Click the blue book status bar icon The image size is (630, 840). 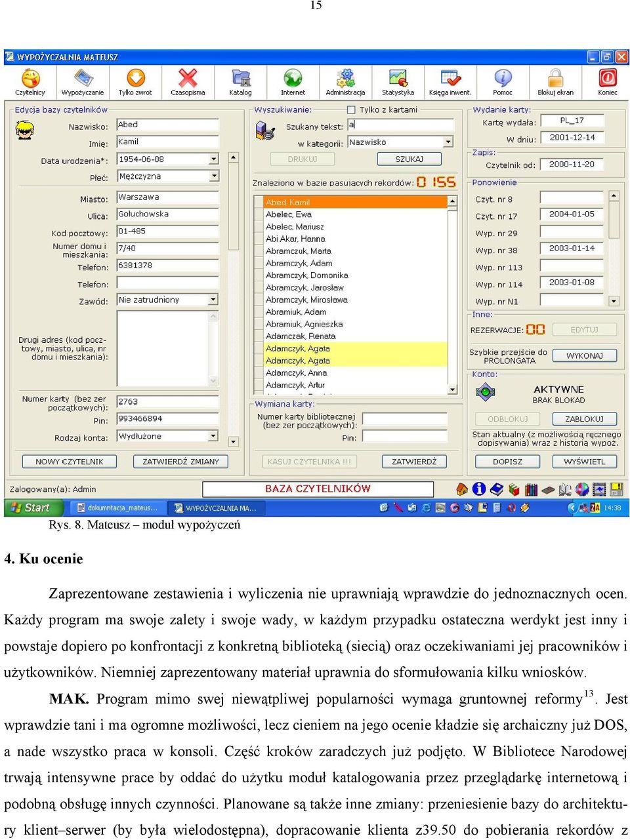pyautogui.click(x=497, y=489)
